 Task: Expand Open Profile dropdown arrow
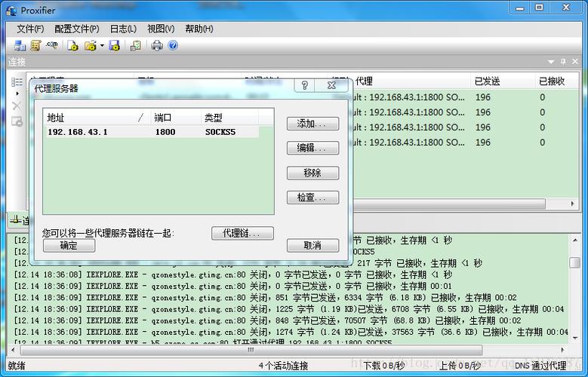(102, 46)
